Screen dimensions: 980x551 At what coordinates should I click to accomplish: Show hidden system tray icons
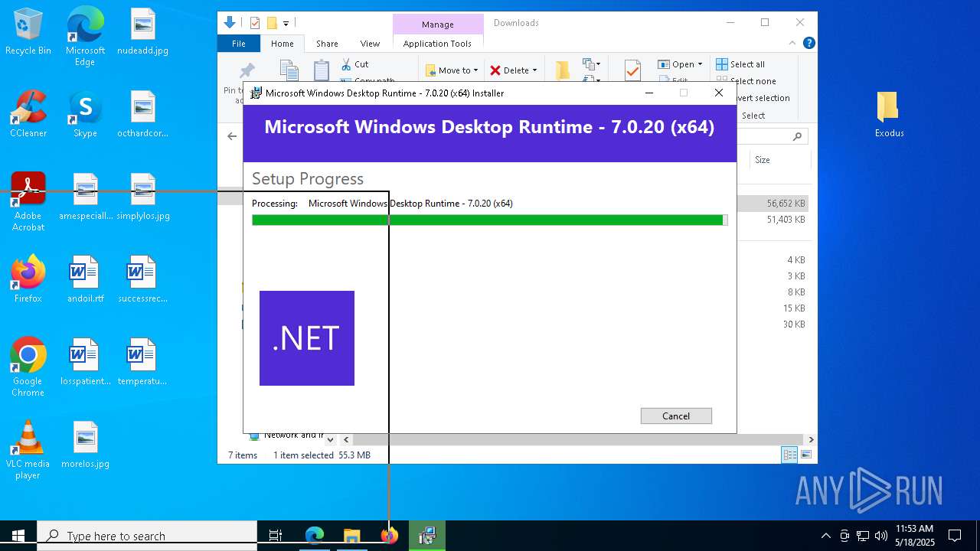tap(825, 536)
